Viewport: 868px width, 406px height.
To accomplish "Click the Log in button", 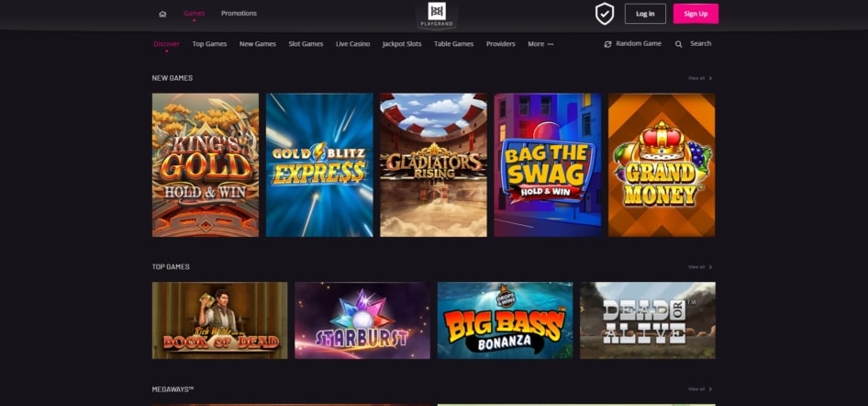I will coord(645,14).
